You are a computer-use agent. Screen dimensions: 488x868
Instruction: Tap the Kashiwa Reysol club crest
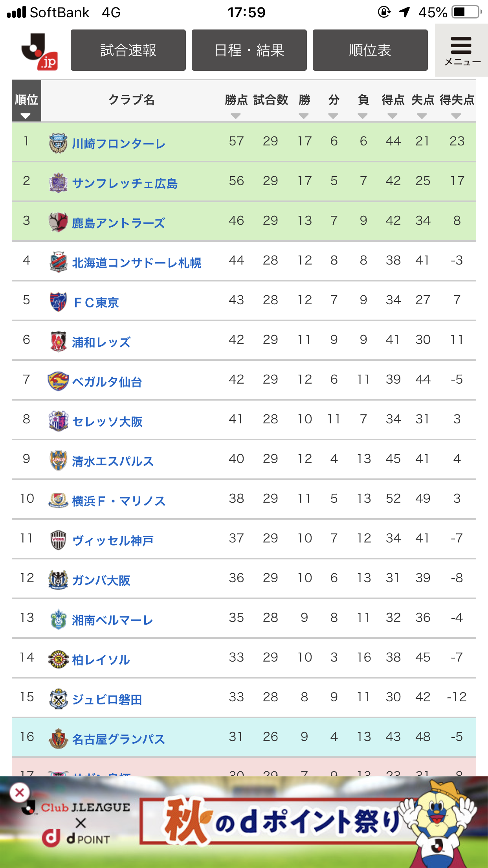pyautogui.click(x=58, y=659)
